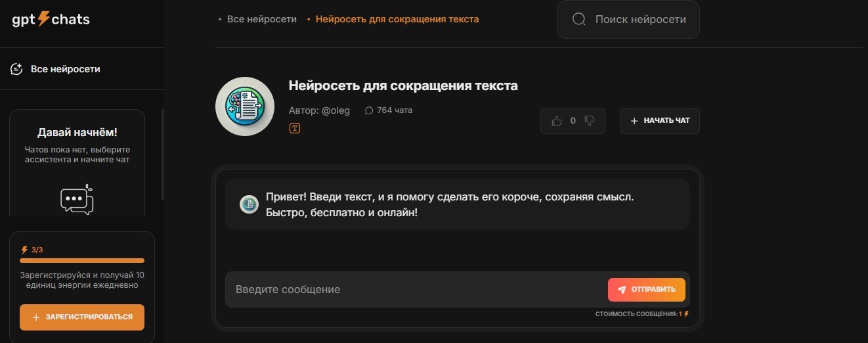Click the magnifier search icon

[578, 19]
